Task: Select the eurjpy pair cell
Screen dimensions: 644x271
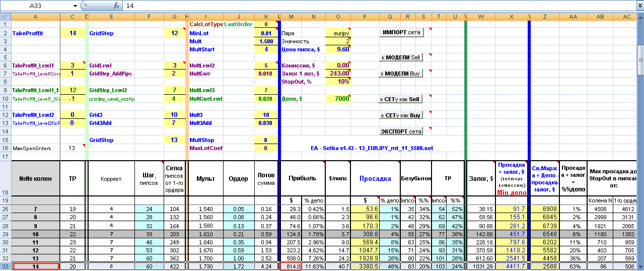Action: [338, 33]
